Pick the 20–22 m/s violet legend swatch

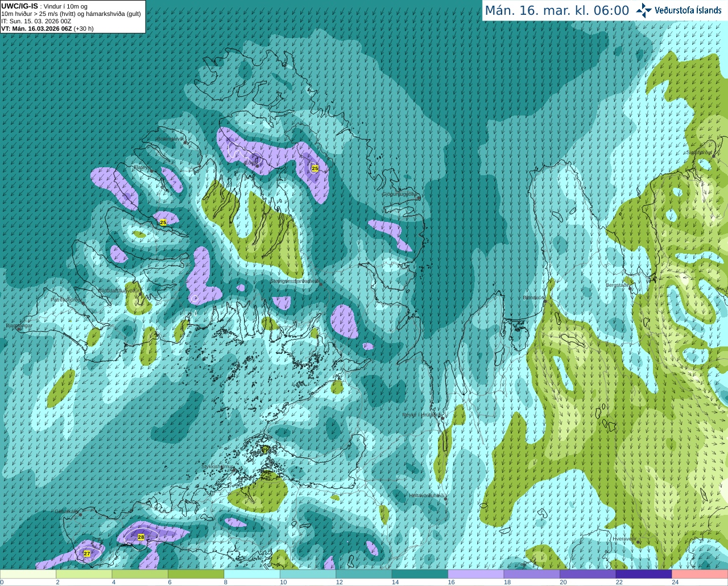point(588,574)
